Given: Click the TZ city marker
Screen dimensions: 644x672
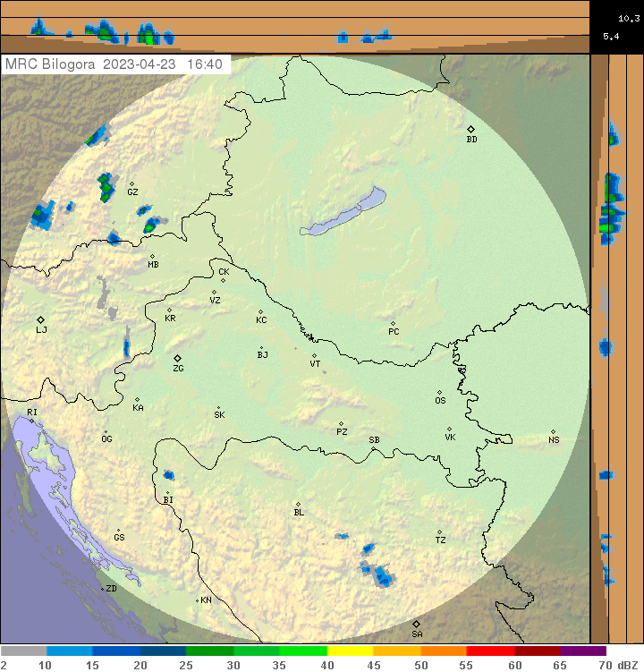Looking at the screenshot, I should pyautogui.click(x=439, y=532).
